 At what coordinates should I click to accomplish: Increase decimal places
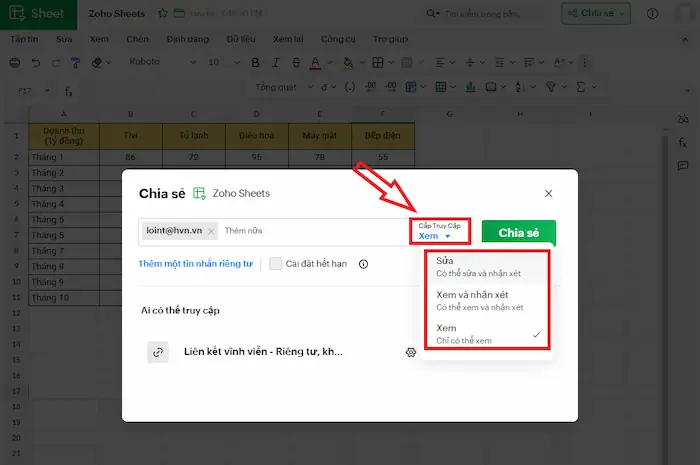click(x=370, y=87)
